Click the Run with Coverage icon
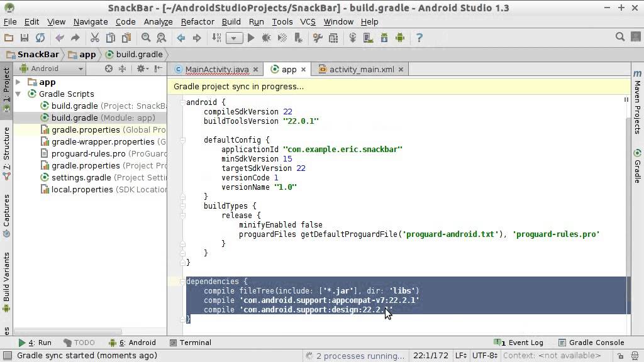The width and height of the screenshot is (644, 362). pos(282,38)
